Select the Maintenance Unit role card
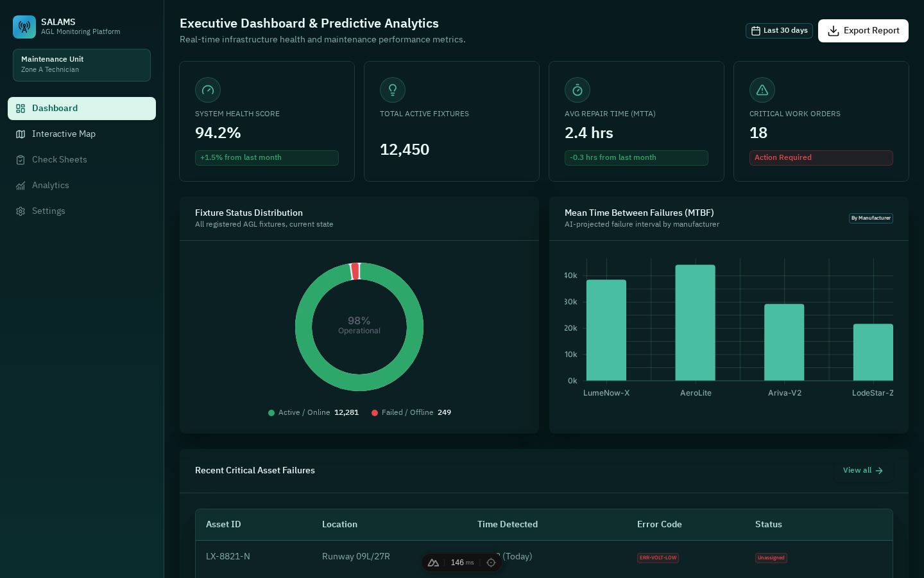 81,65
